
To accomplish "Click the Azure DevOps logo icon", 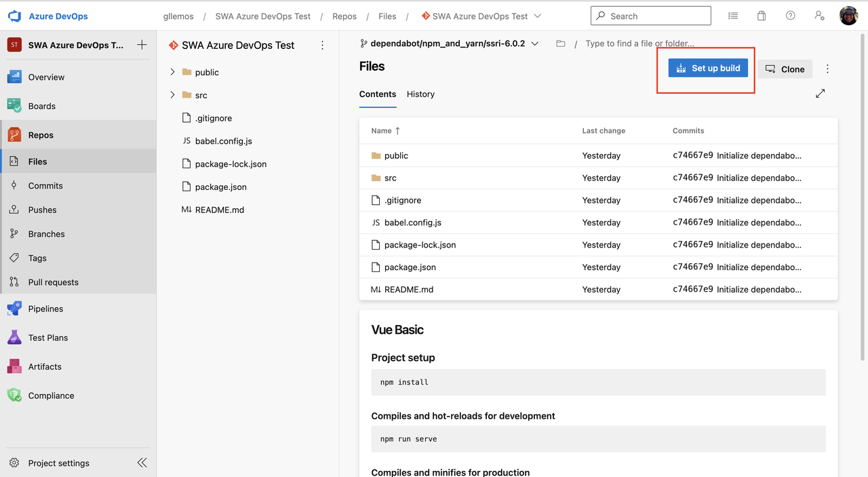I will point(15,16).
